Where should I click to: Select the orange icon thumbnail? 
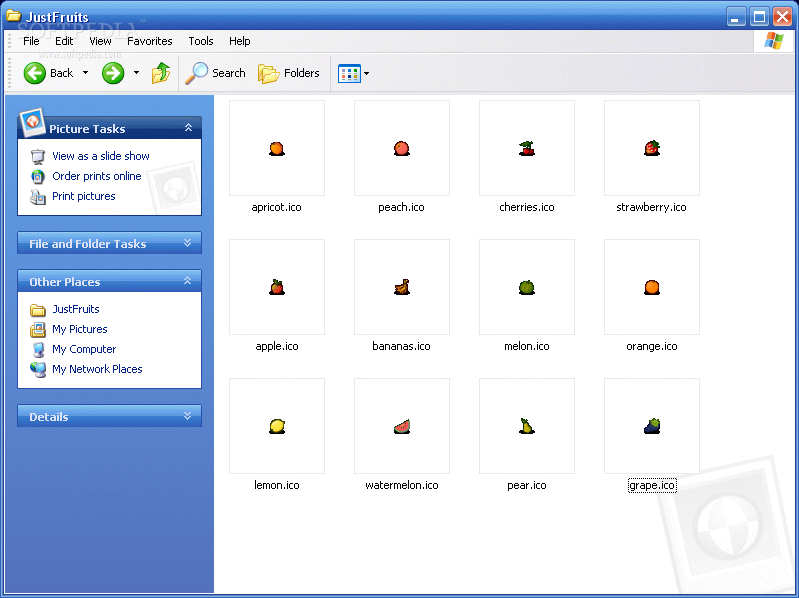coord(652,287)
